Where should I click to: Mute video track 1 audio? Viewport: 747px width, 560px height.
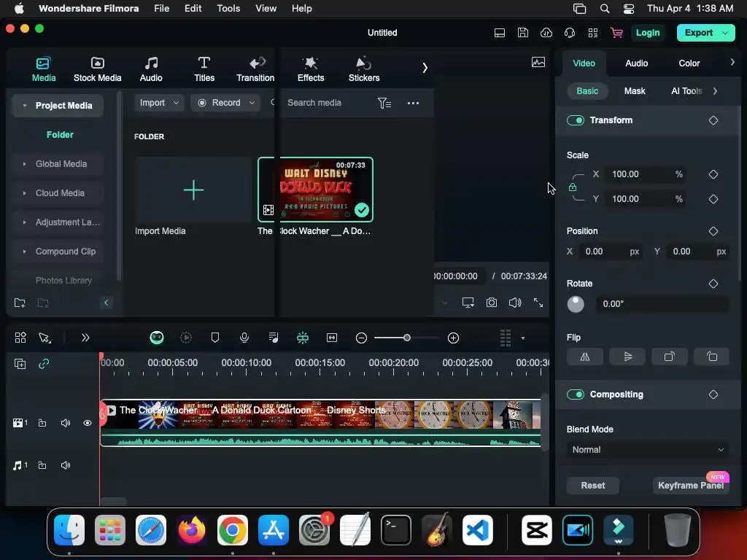click(x=65, y=423)
